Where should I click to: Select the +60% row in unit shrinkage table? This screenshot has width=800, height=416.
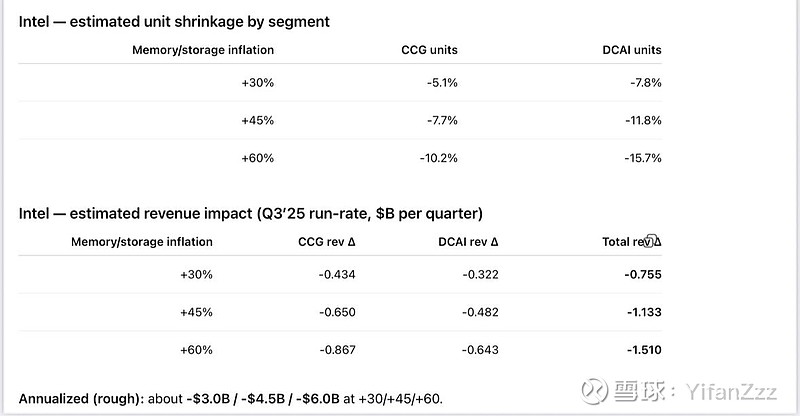257,157
